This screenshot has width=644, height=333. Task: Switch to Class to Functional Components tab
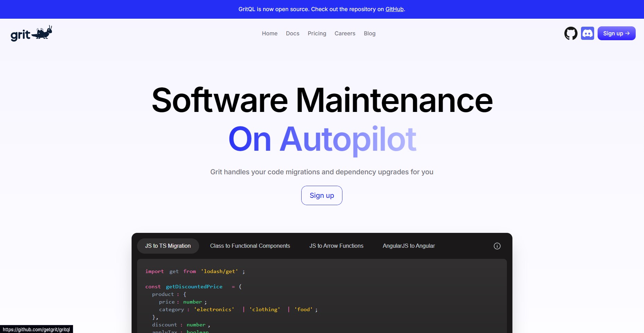tap(250, 246)
